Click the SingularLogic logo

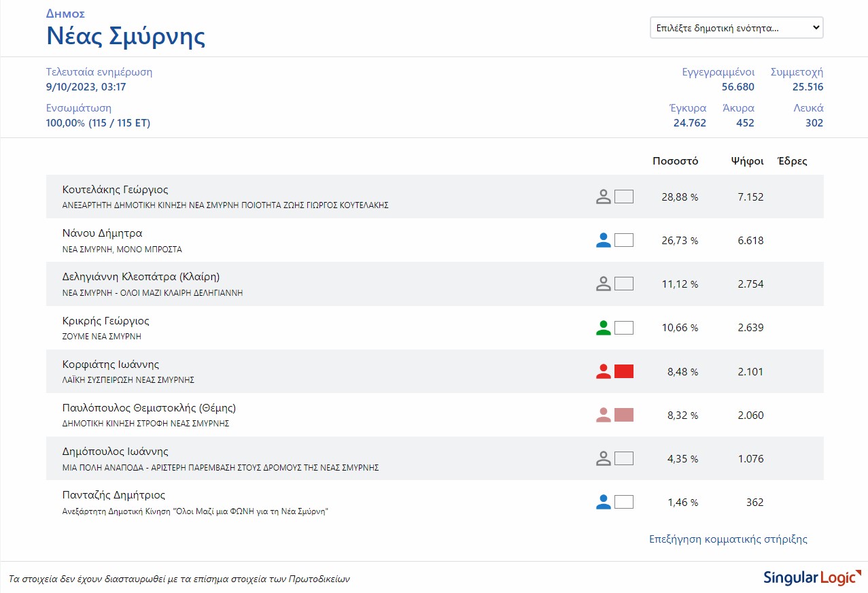click(812, 578)
